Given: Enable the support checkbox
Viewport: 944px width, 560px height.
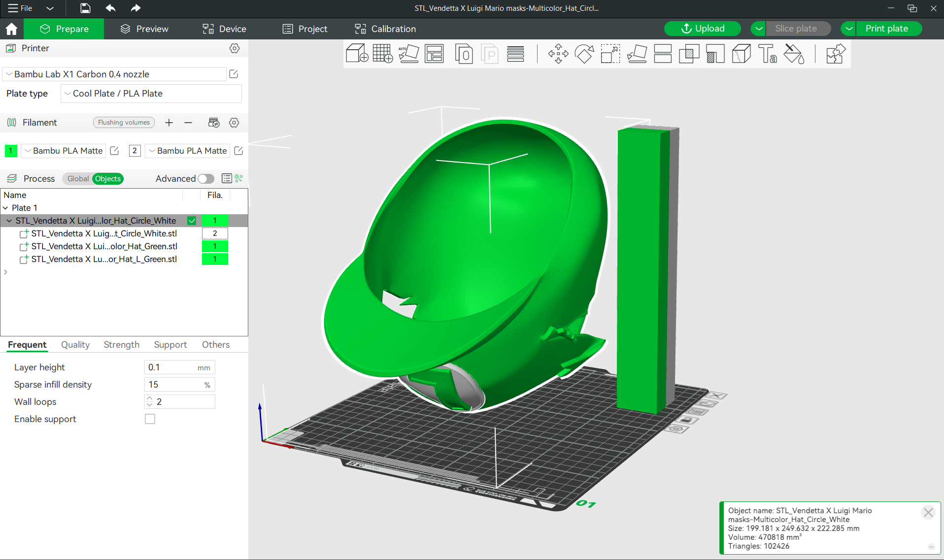Looking at the screenshot, I should coord(150,419).
